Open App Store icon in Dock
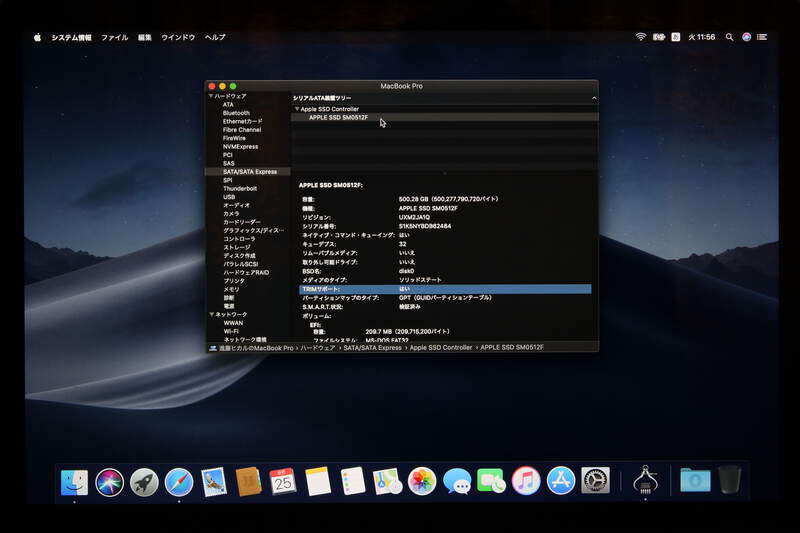The width and height of the screenshot is (800, 533). (x=561, y=481)
